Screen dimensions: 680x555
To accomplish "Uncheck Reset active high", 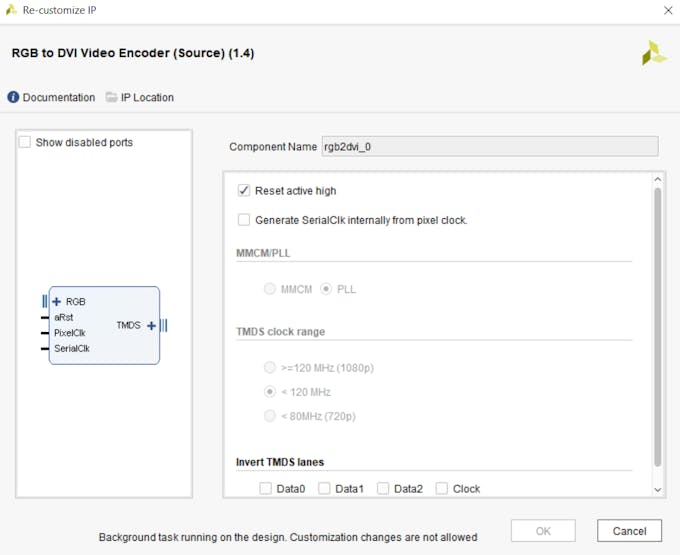I will (244, 191).
